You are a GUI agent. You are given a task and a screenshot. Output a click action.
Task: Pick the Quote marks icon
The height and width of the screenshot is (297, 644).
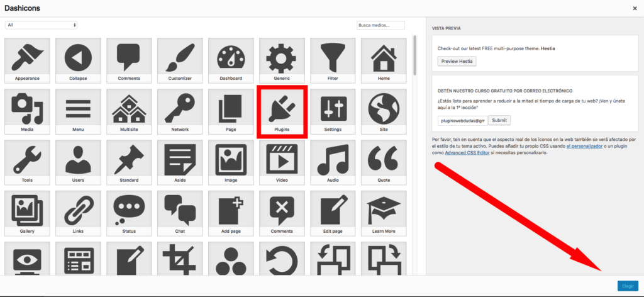click(384, 162)
